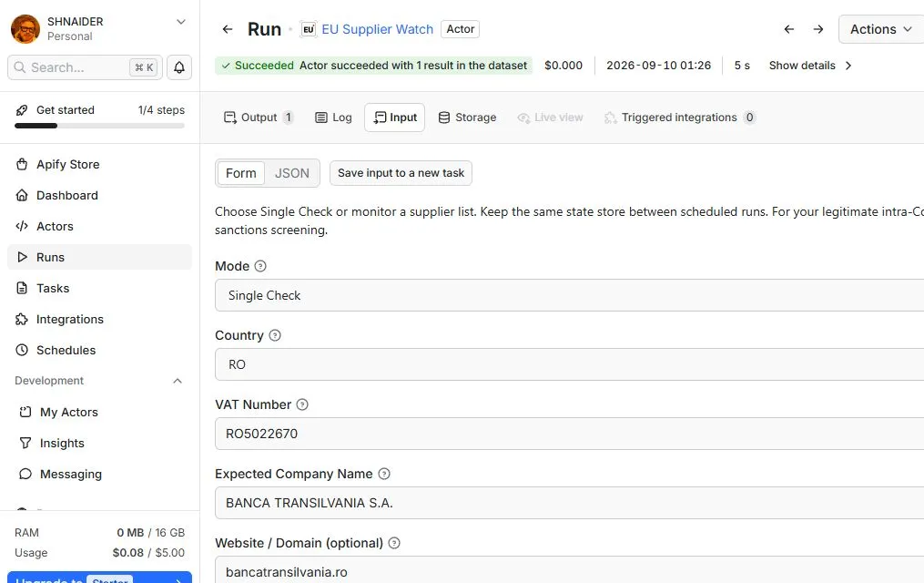Click the Insights funnel icon
The width and height of the screenshot is (924, 583).
pyautogui.click(x=25, y=443)
